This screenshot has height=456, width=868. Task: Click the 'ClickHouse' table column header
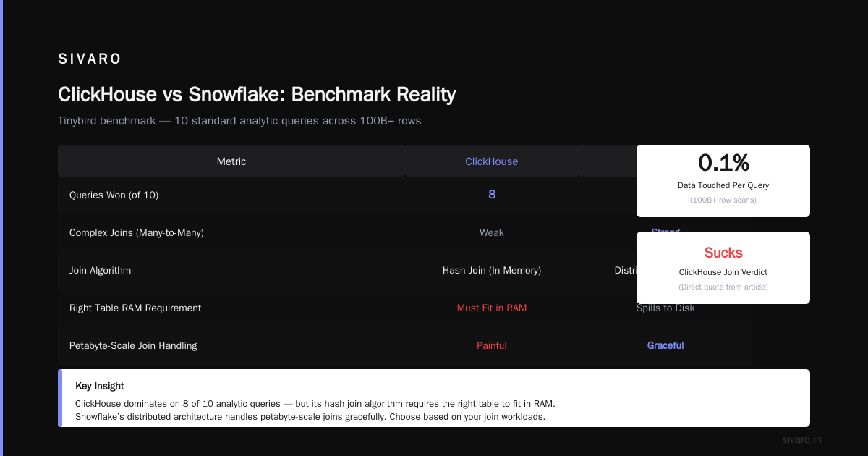492,161
